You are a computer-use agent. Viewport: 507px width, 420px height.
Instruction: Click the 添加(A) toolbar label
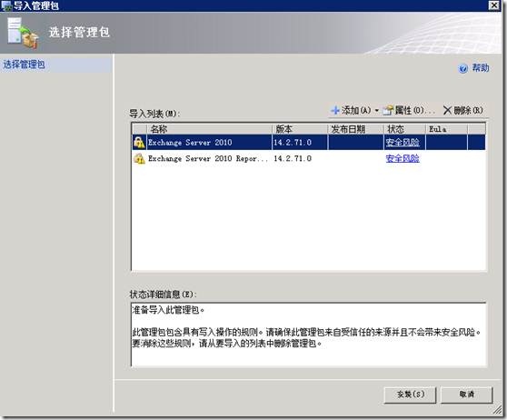pyautogui.click(x=356, y=110)
